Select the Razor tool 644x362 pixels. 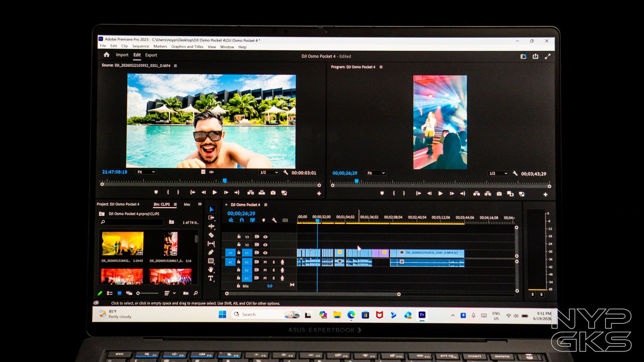(211, 235)
